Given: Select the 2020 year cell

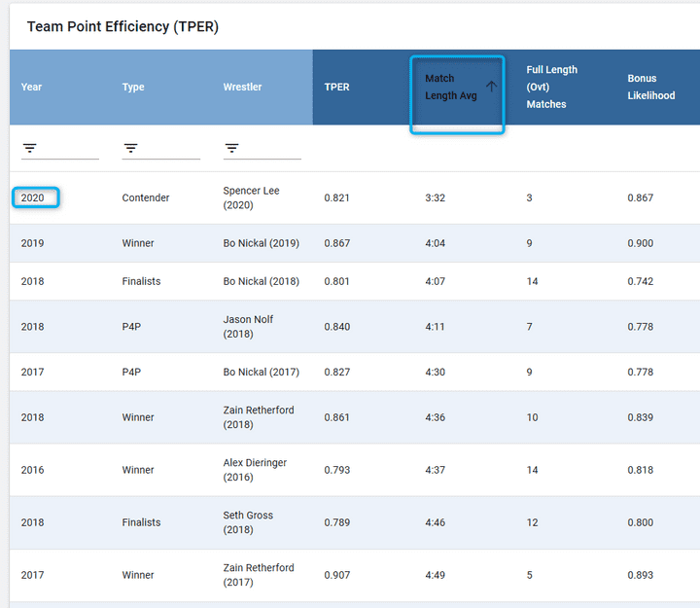Looking at the screenshot, I should (x=36, y=197).
